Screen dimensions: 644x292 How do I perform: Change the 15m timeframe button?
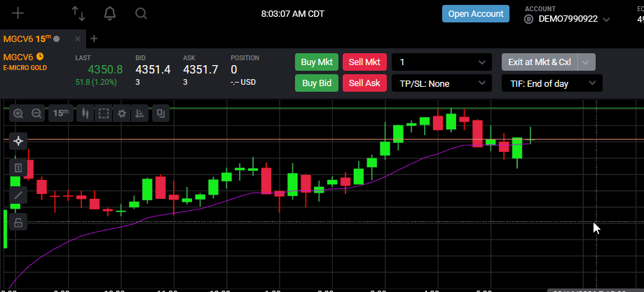coord(61,113)
